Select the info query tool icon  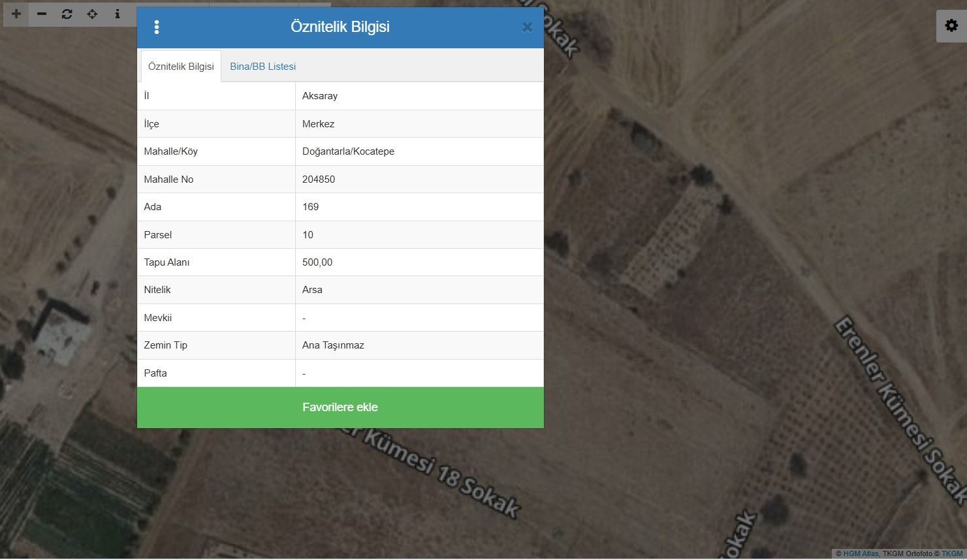118,14
